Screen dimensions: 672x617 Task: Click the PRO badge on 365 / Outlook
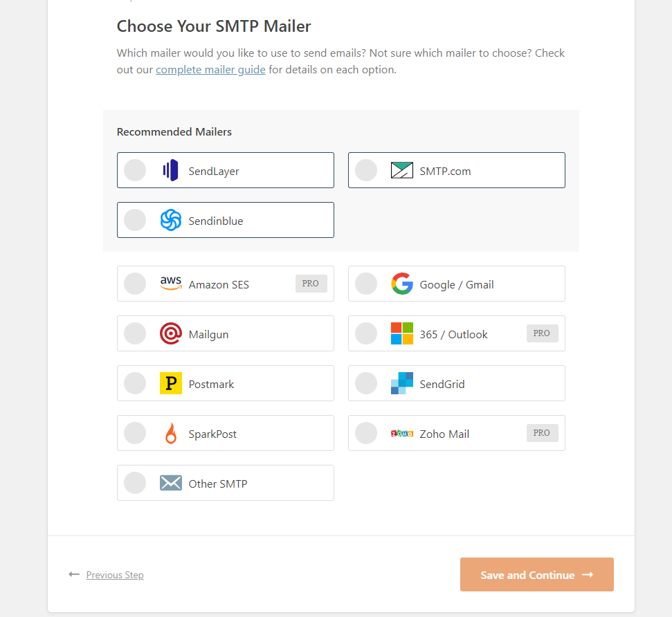543,333
